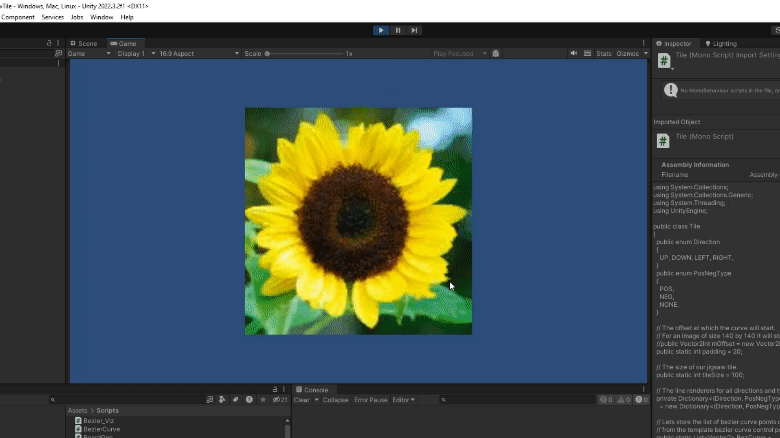
Task: Open the Services menu
Action: coord(53,17)
